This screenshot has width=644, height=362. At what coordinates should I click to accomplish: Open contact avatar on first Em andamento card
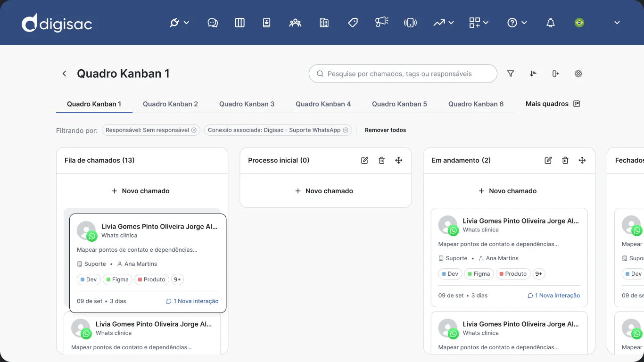[448, 225]
